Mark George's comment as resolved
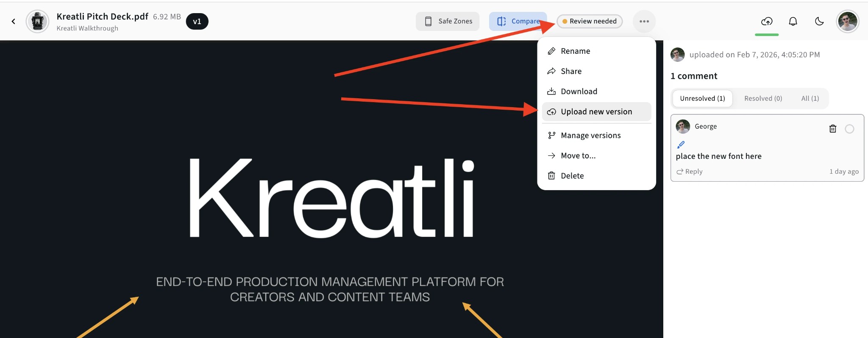This screenshot has width=868, height=338. pyautogui.click(x=849, y=129)
